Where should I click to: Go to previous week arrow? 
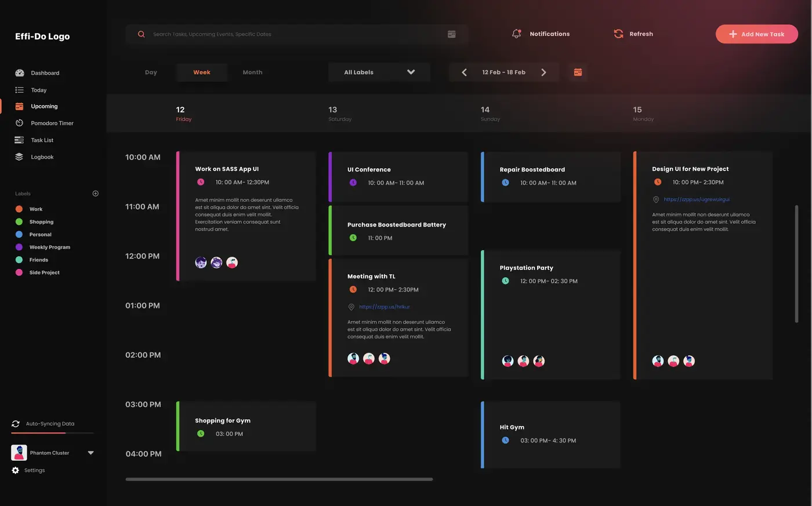[x=464, y=72]
